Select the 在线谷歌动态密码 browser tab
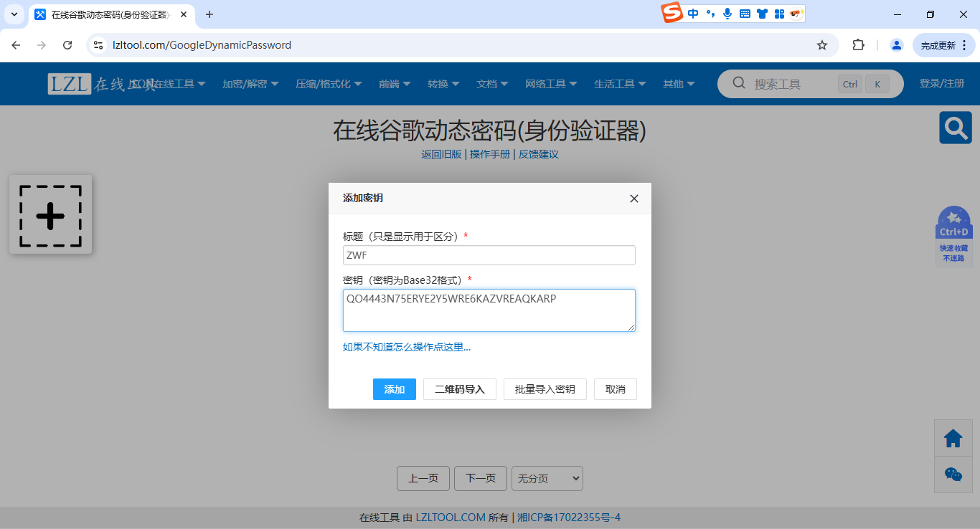Image resolution: width=980 pixels, height=529 pixels. click(110, 14)
